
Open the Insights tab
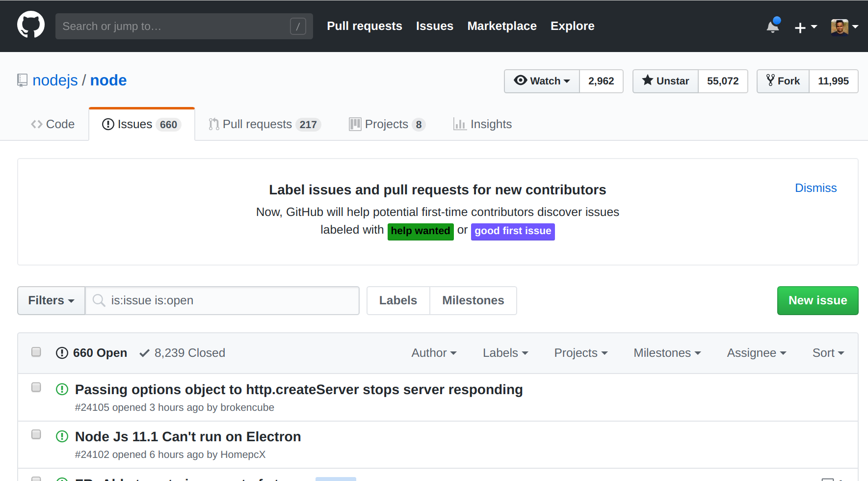[483, 124]
